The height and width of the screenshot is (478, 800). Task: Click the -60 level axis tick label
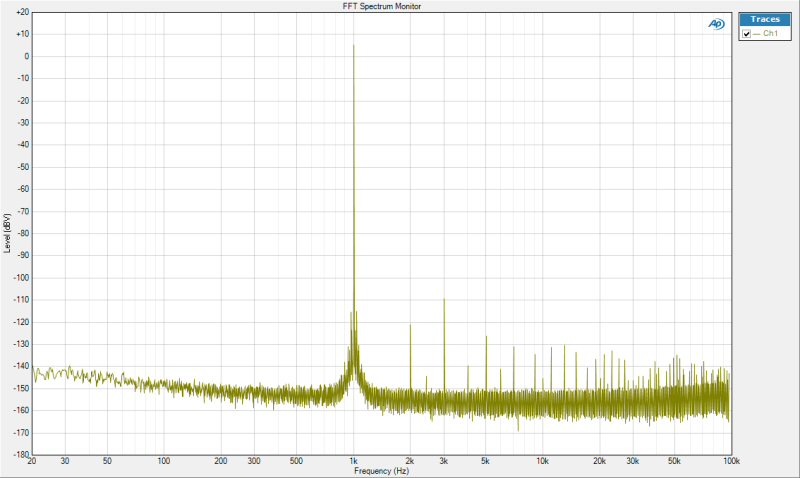pos(23,189)
